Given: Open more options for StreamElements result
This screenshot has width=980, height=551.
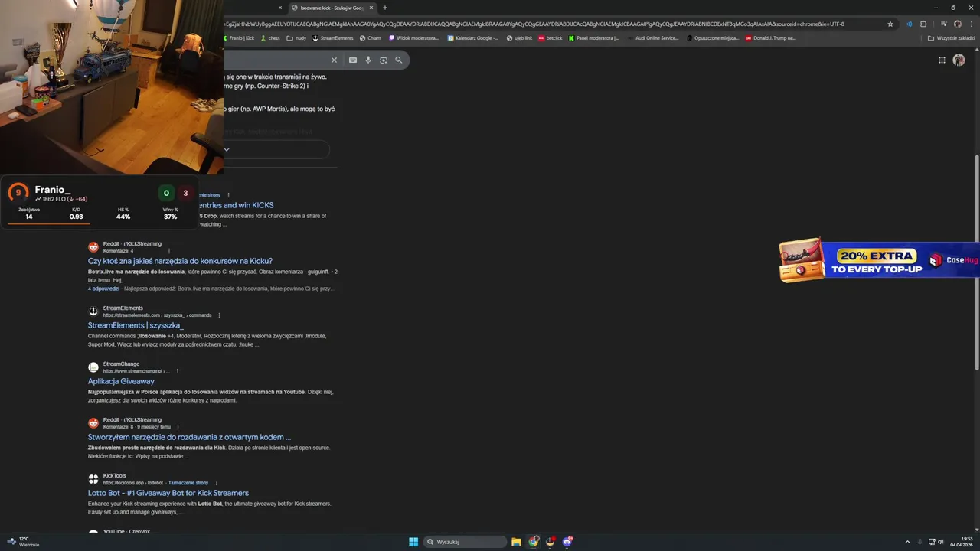Looking at the screenshot, I should click(219, 315).
